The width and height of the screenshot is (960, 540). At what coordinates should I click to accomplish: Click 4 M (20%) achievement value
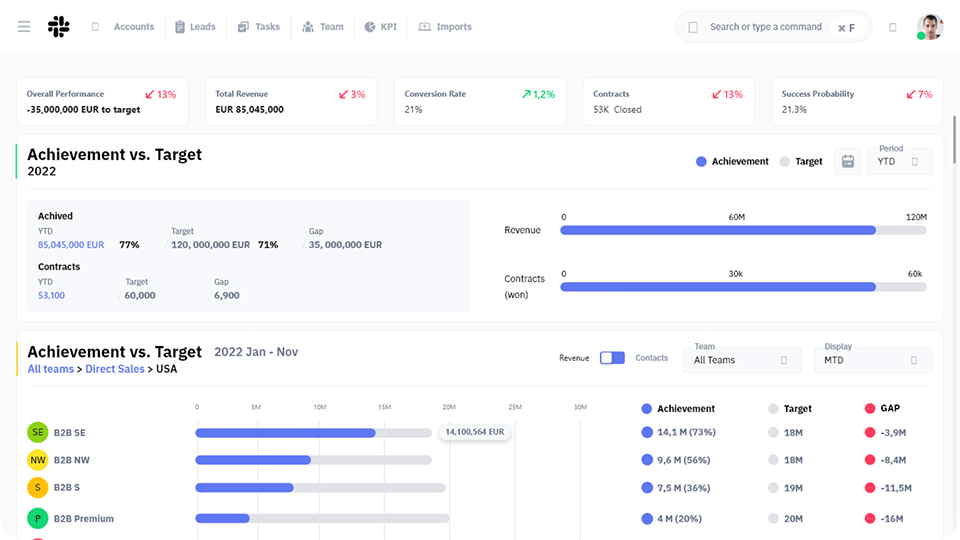(680, 519)
